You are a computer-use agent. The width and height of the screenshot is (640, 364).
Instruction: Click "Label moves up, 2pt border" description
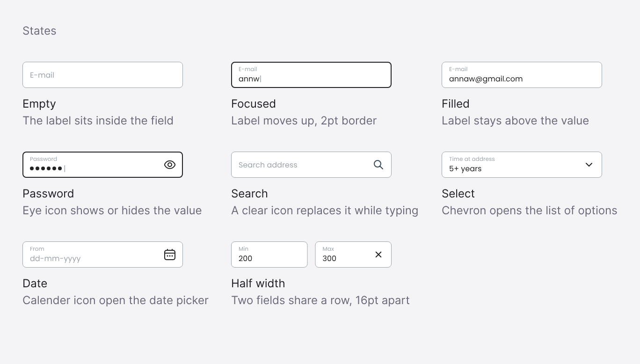coord(304,121)
